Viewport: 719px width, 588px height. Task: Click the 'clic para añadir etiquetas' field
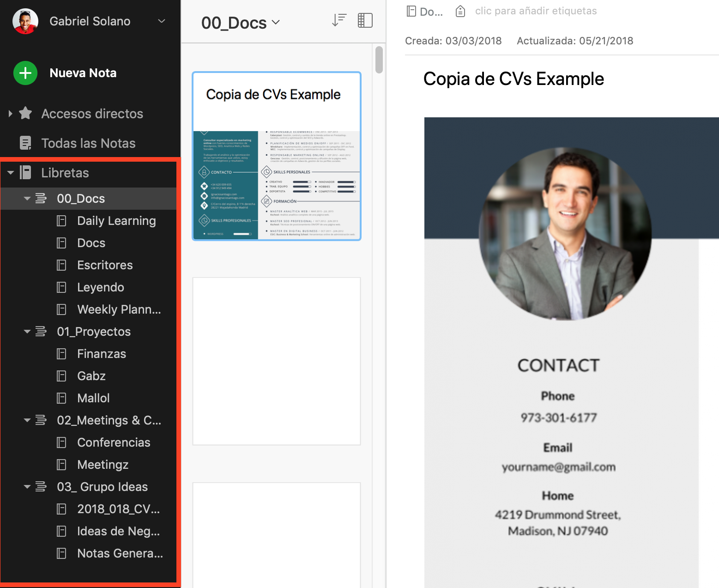click(536, 11)
